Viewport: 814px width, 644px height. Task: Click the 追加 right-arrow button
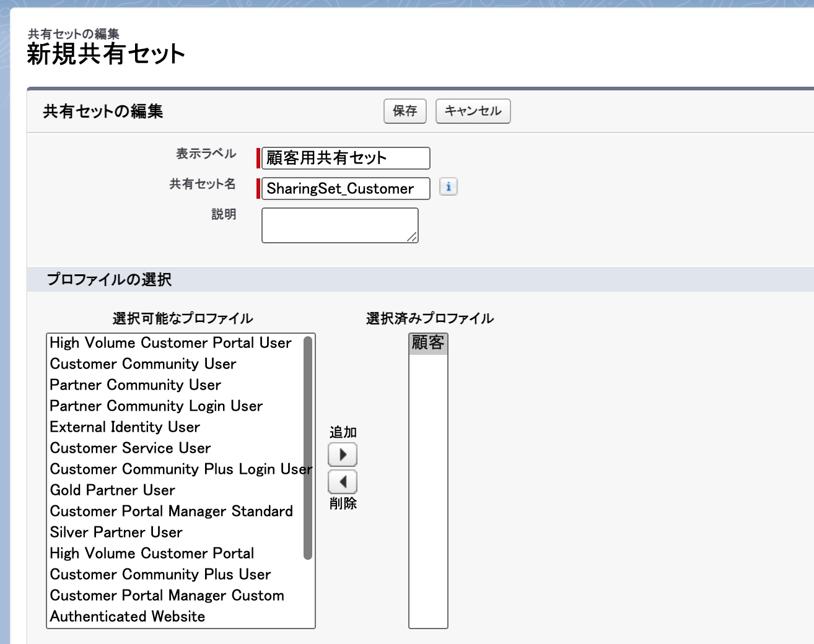point(343,455)
